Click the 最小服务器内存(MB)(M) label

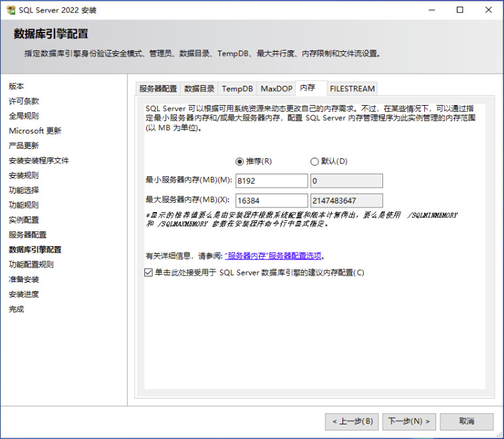(x=189, y=180)
